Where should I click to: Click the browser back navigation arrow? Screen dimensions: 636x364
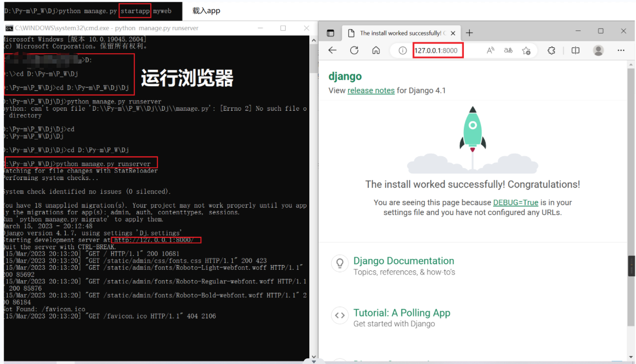coord(333,50)
